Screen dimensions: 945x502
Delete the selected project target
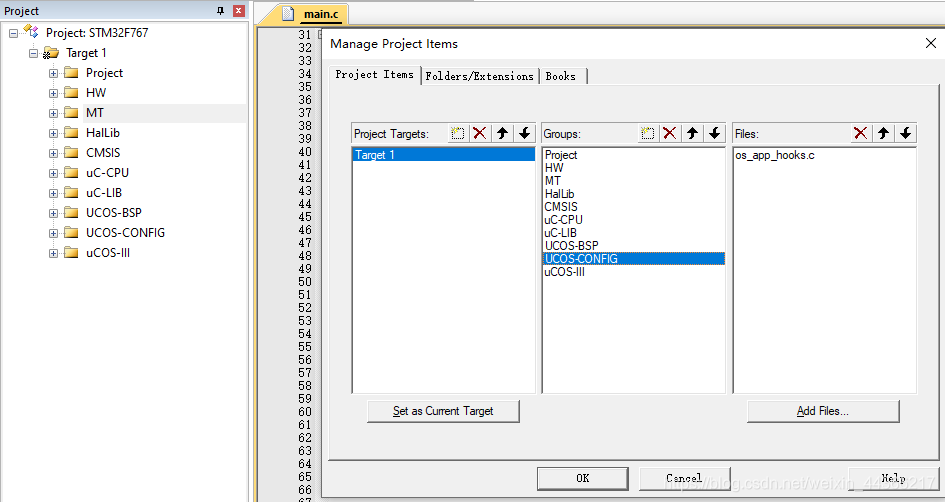pos(480,133)
